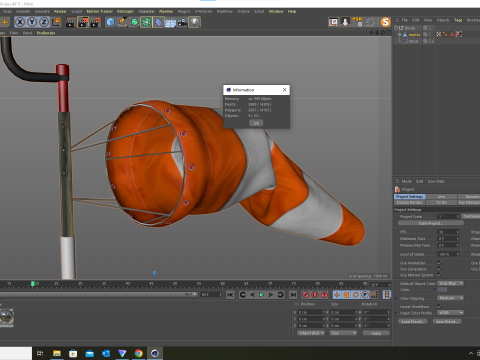
Task: Click the autokeying red button
Action: click(315, 295)
